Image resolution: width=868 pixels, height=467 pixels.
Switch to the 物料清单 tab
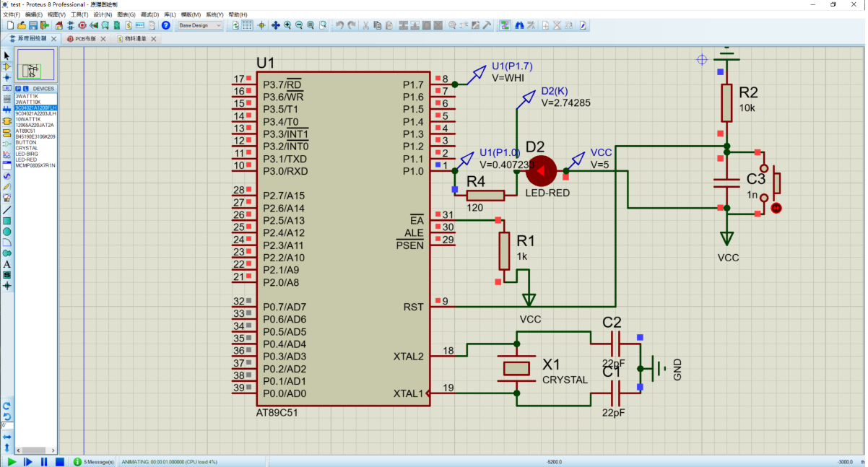pos(135,38)
